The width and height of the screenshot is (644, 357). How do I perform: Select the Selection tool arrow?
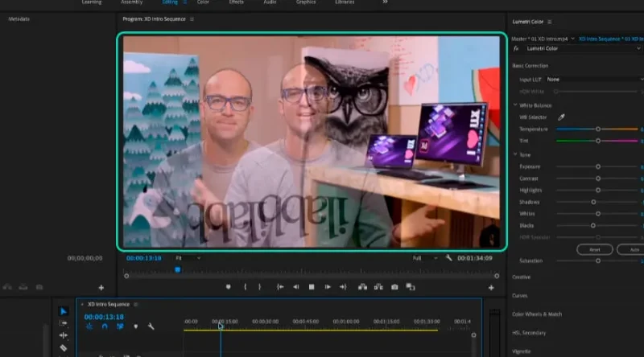[x=63, y=311]
